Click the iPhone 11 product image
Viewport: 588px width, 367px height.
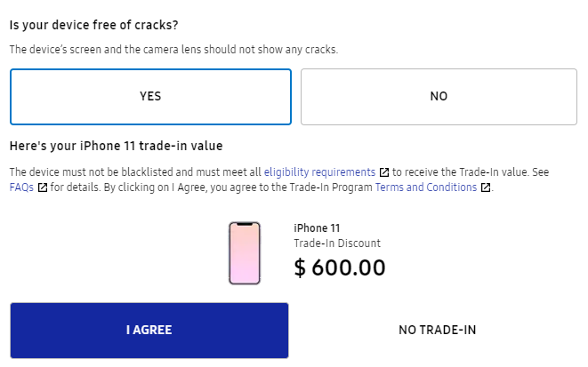[x=245, y=253]
